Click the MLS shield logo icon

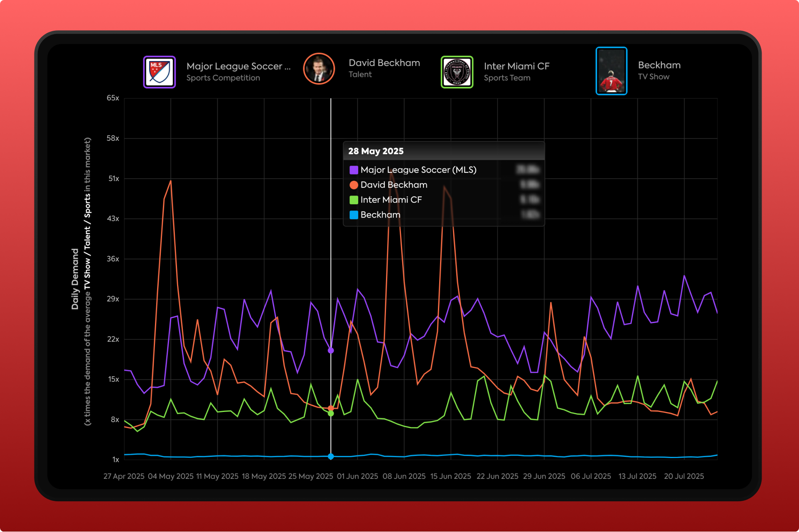[x=160, y=72]
